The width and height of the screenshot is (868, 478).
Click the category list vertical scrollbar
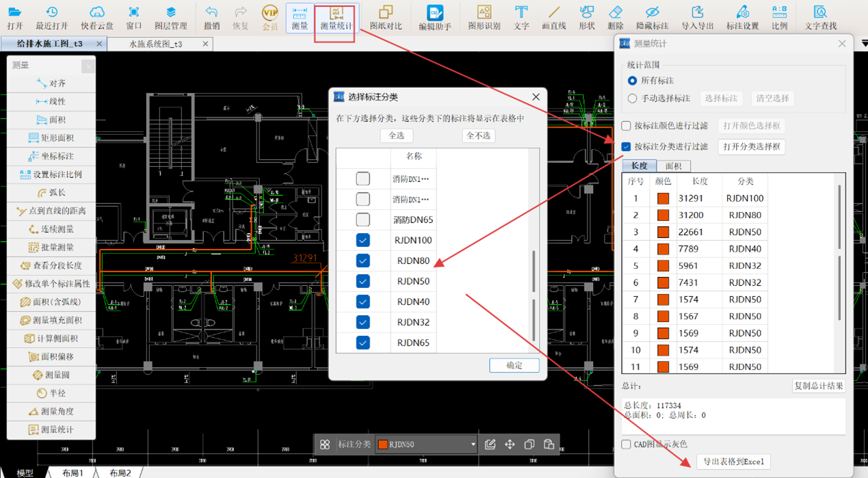click(534, 271)
